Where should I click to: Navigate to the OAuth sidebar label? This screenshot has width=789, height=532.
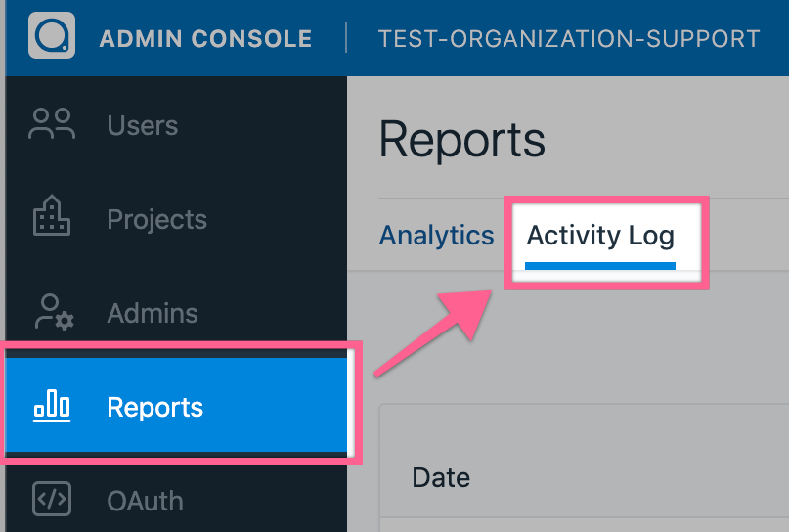tap(145, 501)
